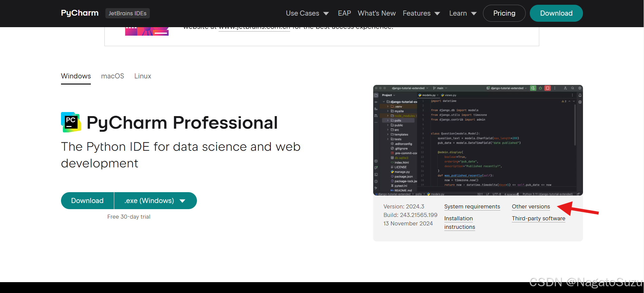Open the Database tool icon in the IDE preview
Image resolution: width=644 pixels, height=293 pixels.
(580, 102)
